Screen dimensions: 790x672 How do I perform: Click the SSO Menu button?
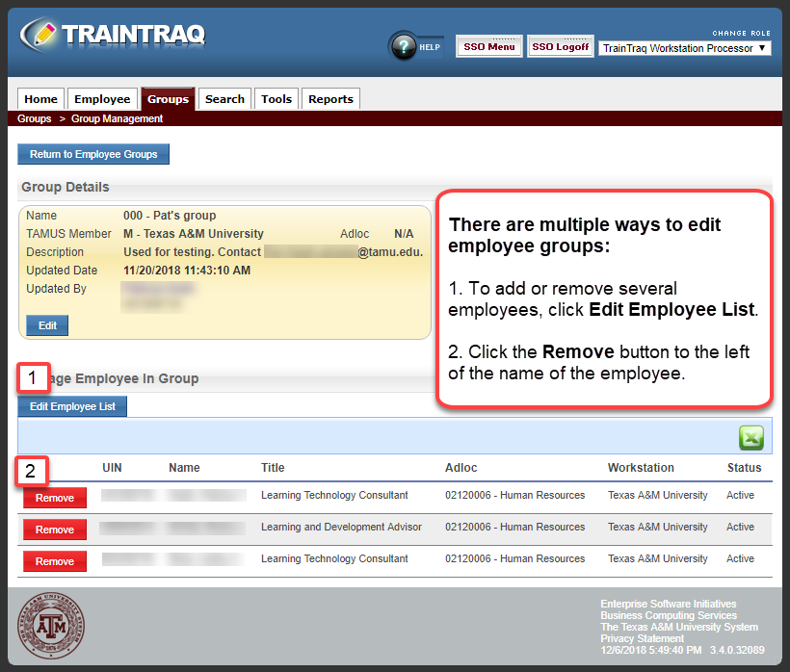pos(488,45)
